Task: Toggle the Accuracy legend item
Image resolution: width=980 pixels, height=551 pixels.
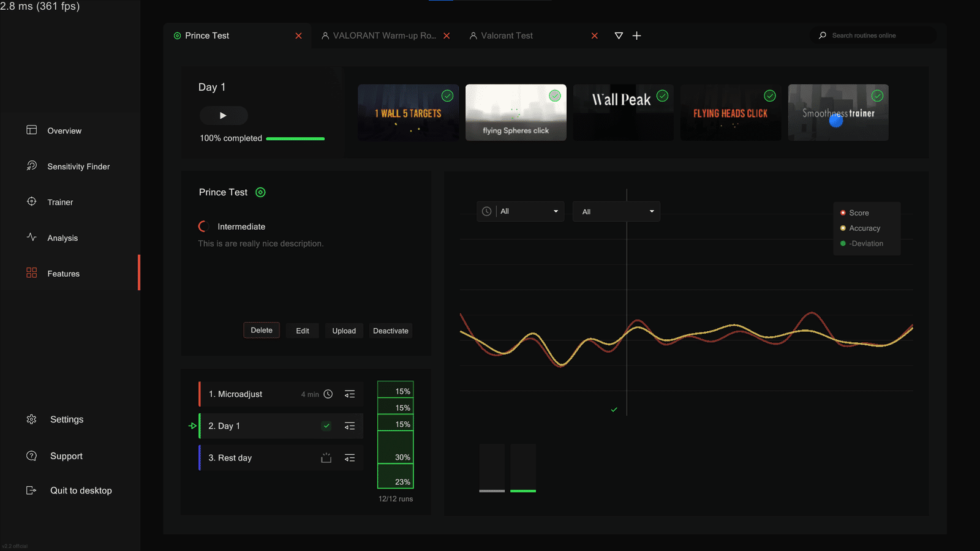Action: pos(861,228)
